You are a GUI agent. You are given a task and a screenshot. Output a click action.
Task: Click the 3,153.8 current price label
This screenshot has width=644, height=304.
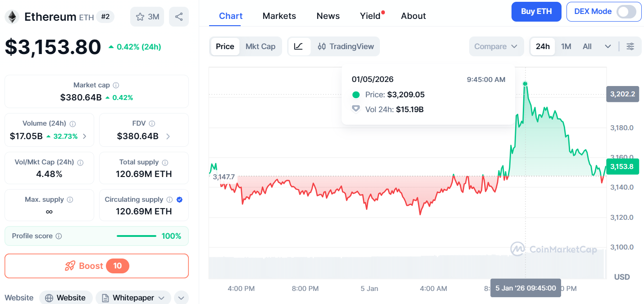pyautogui.click(x=622, y=167)
